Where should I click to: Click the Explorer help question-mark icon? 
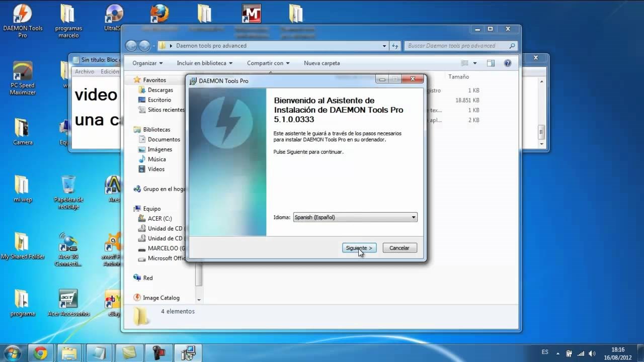(x=508, y=63)
